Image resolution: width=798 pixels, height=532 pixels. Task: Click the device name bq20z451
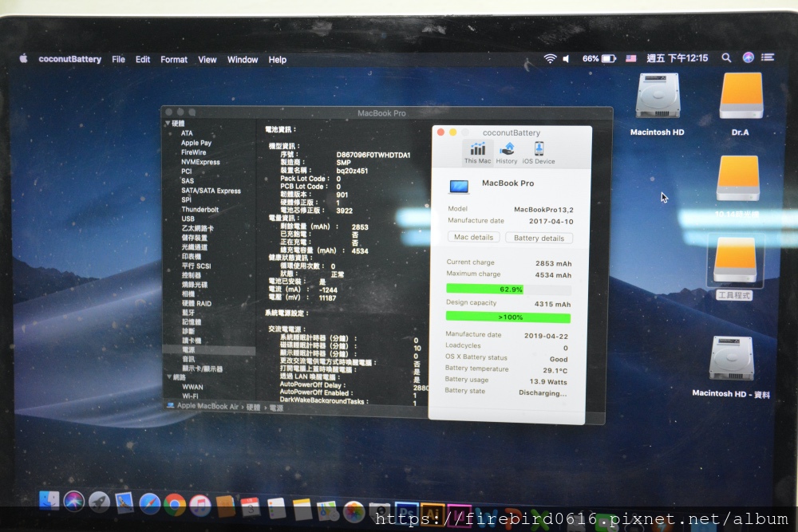[x=352, y=171]
